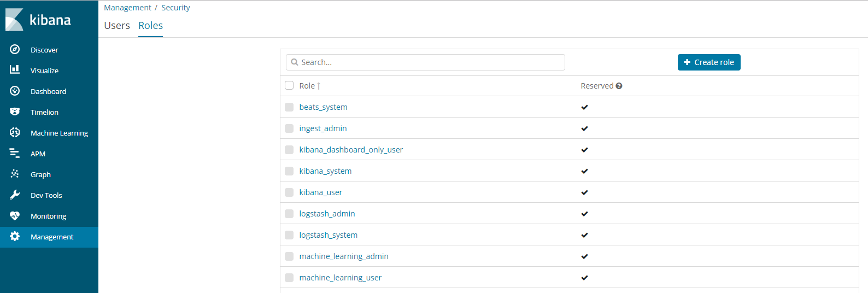Check the beats_system role checkbox
Screen dimensions: 868x293
coord(289,107)
